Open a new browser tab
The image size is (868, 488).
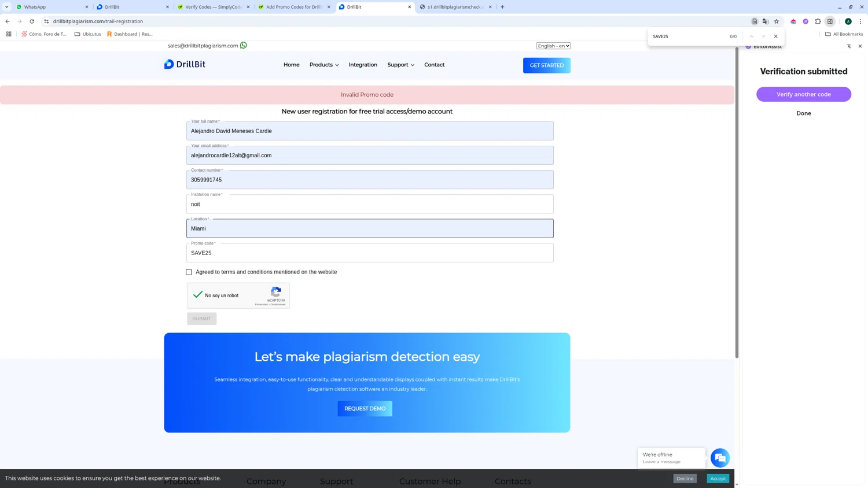pos(502,7)
